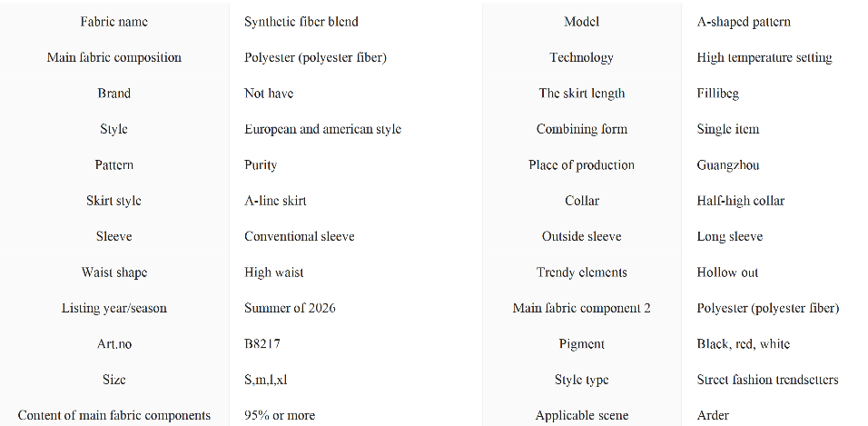Select the "Half-high collar" value
The width and height of the screenshot is (868, 426).
[x=741, y=201]
